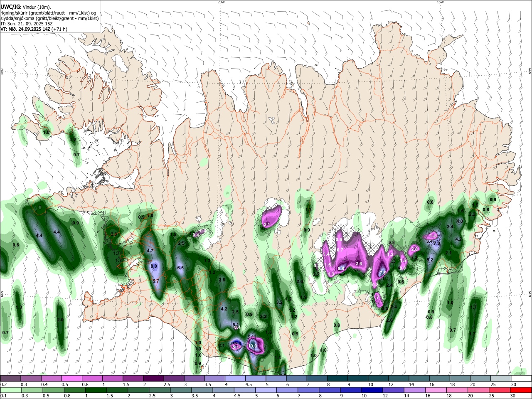The image size is (532, 399).
Task: Select the '8.0' rainfall value on the map
Action: click(154, 266)
